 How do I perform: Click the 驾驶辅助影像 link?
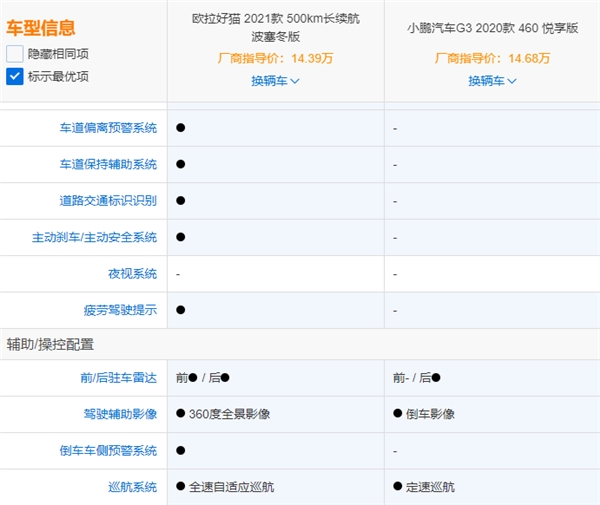[x=121, y=414]
